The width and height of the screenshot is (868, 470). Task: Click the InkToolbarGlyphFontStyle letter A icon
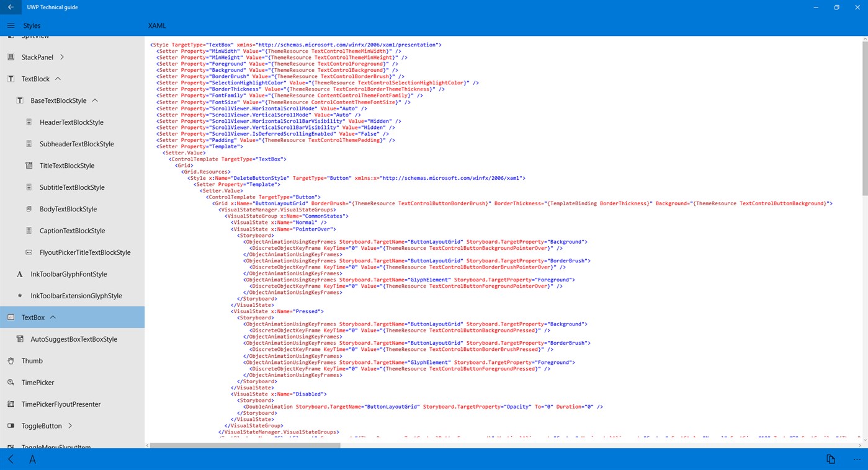pyautogui.click(x=20, y=274)
